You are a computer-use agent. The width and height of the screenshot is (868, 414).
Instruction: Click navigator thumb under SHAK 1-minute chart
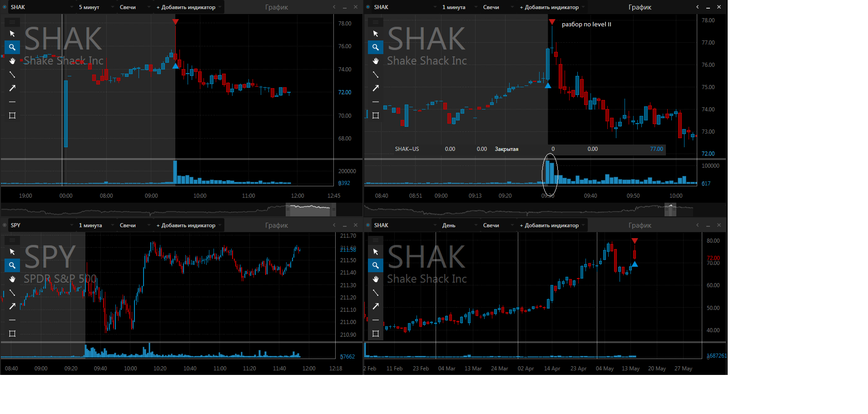[x=670, y=209]
